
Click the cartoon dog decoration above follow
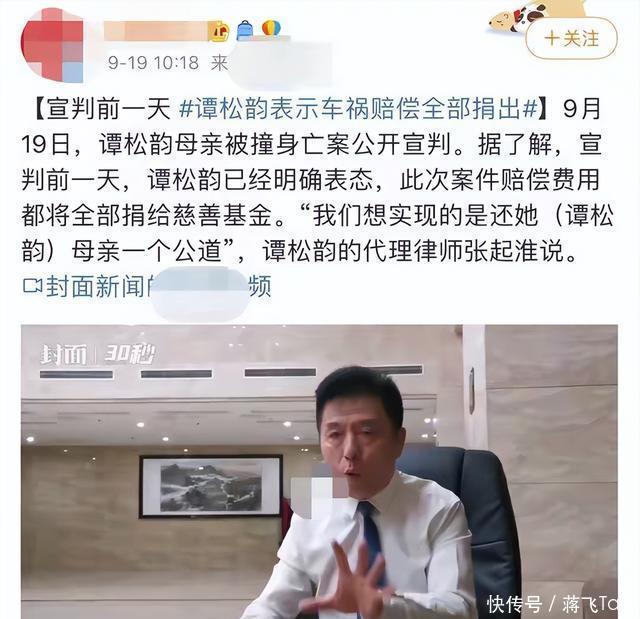click(527, 16)
